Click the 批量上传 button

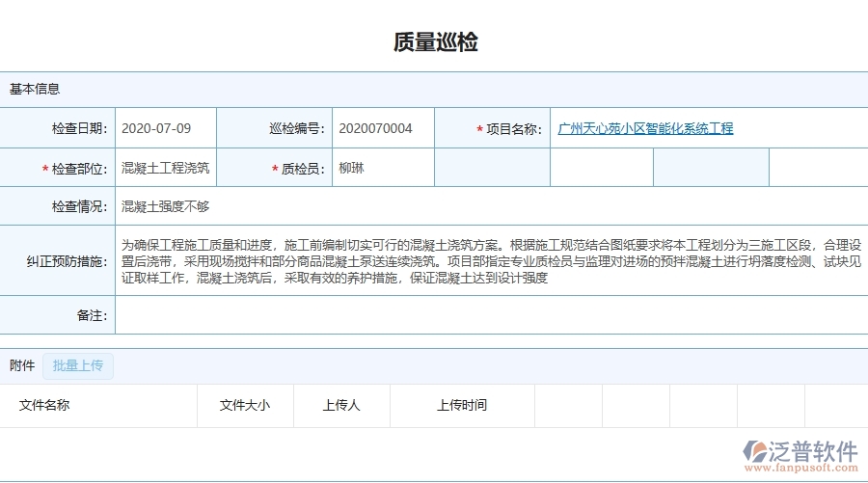[x=78, y=365]
